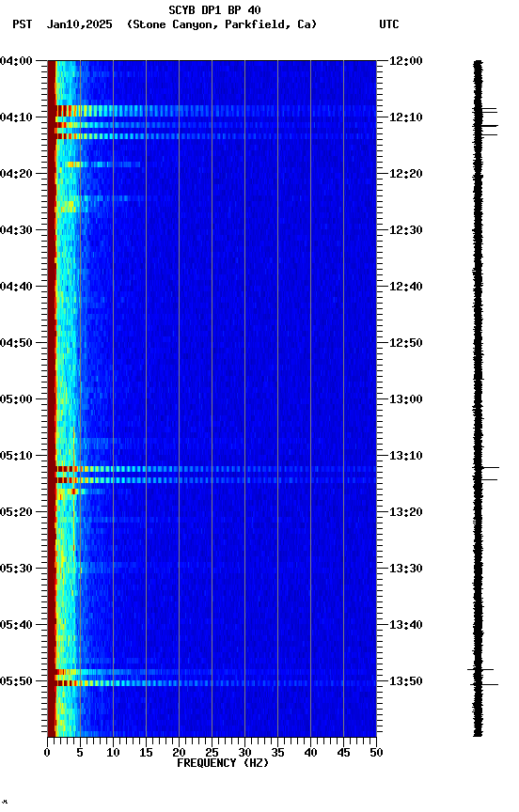Click the date 'Jan10,2025'

click(79, 24)
